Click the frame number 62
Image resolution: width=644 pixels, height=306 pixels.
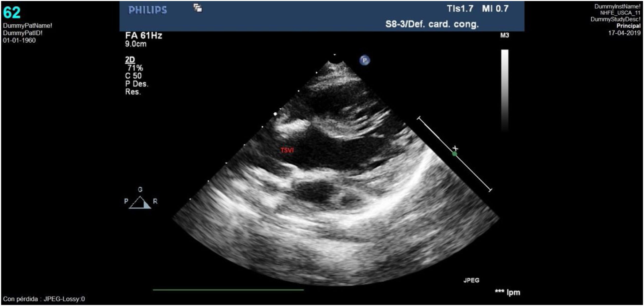click(12, 12)
